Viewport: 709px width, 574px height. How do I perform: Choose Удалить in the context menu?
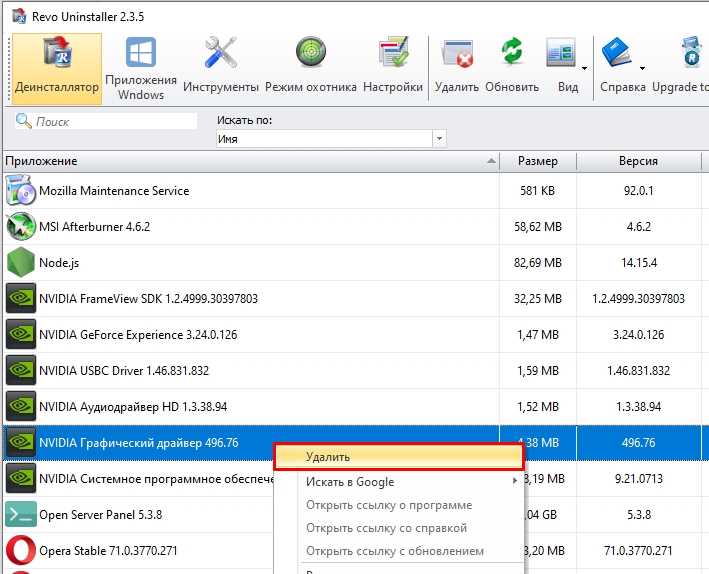(399, 457)
